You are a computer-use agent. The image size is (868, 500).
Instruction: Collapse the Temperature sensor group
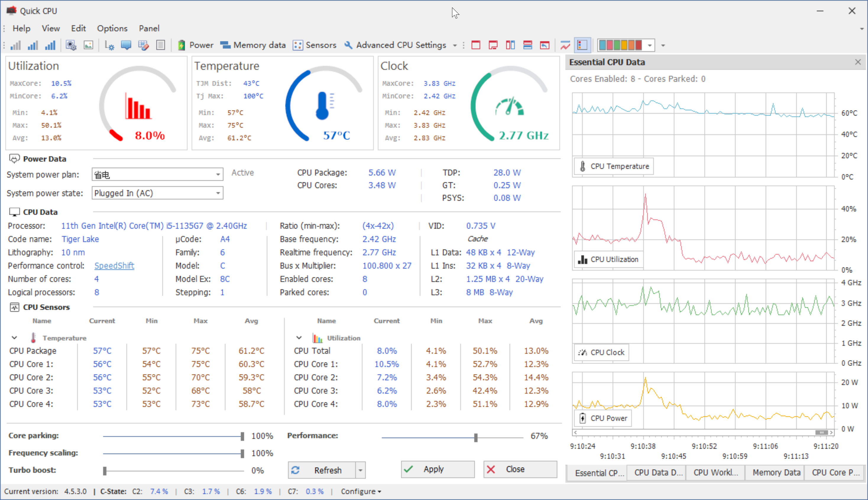(14, 337)
